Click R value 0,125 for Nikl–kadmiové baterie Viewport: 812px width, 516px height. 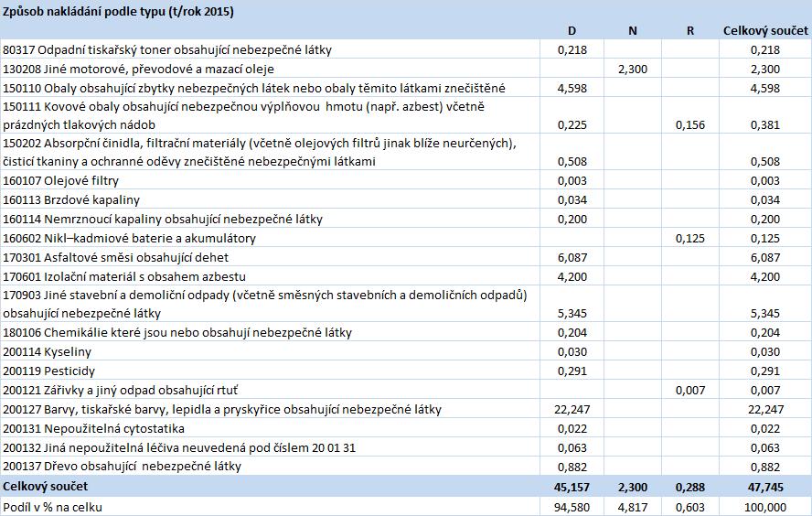(689, 238)
